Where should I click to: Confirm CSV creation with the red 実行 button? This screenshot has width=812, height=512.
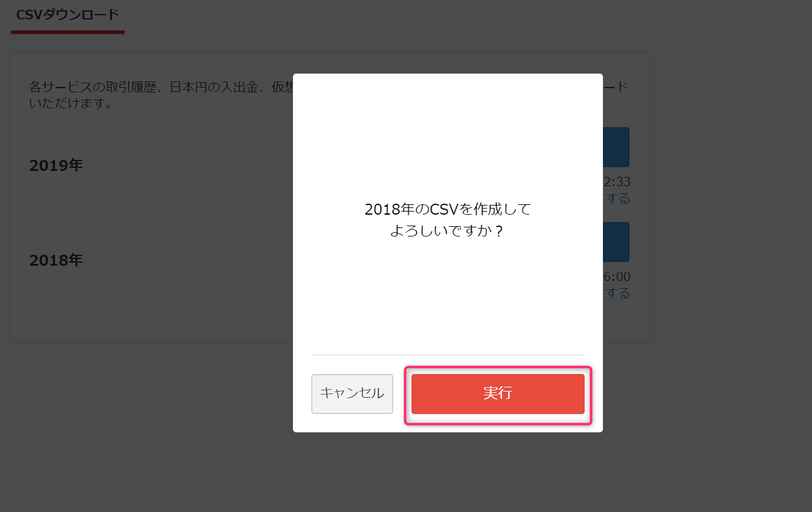point(498,393)
